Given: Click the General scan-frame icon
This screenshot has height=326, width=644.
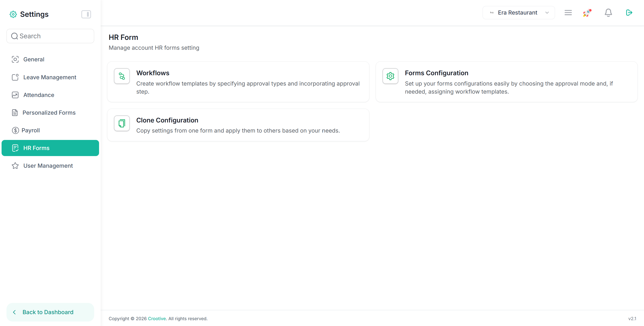Looking at the screenshot, I should tap(15, 59).
